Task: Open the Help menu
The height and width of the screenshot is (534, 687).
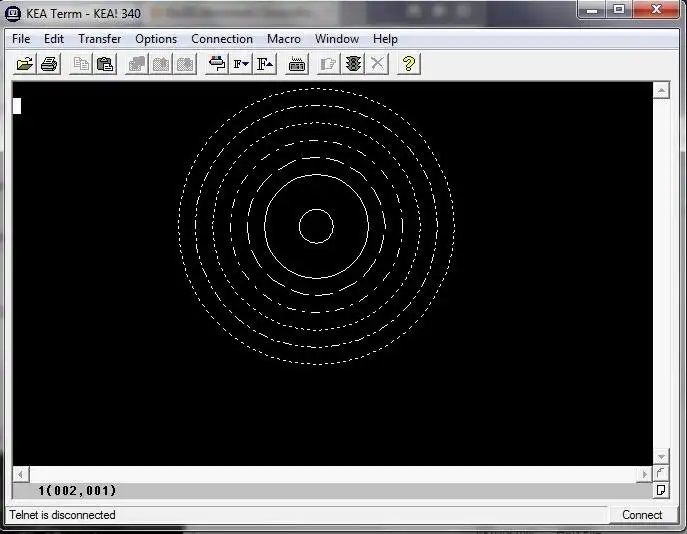Action: [386, 39]
